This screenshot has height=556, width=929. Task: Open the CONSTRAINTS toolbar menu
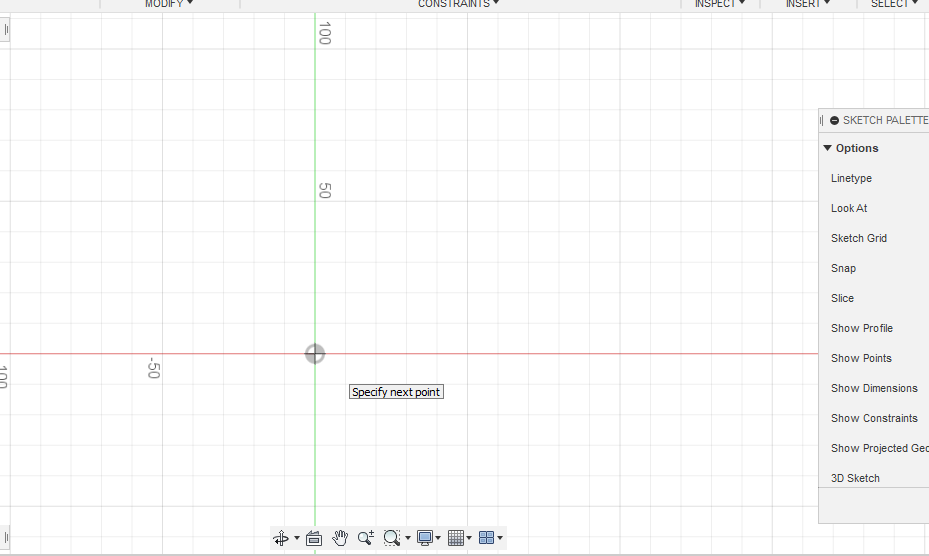(458, 4)
